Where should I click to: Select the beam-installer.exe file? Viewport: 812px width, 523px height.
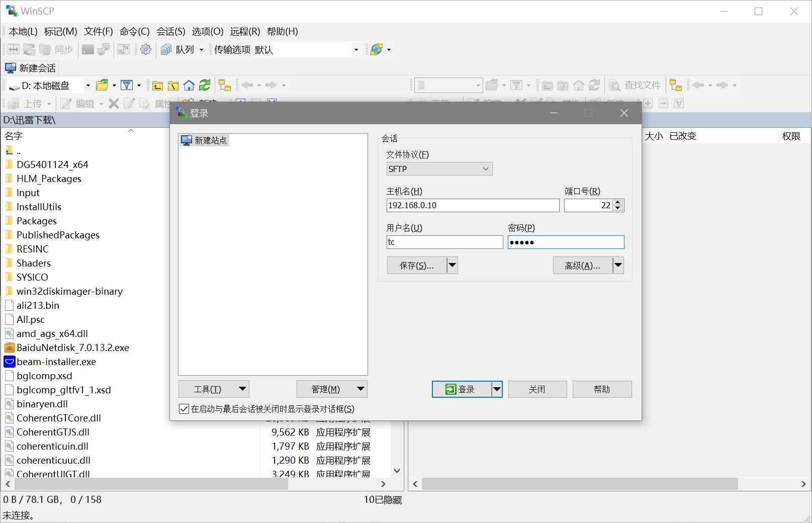(56, 362)
